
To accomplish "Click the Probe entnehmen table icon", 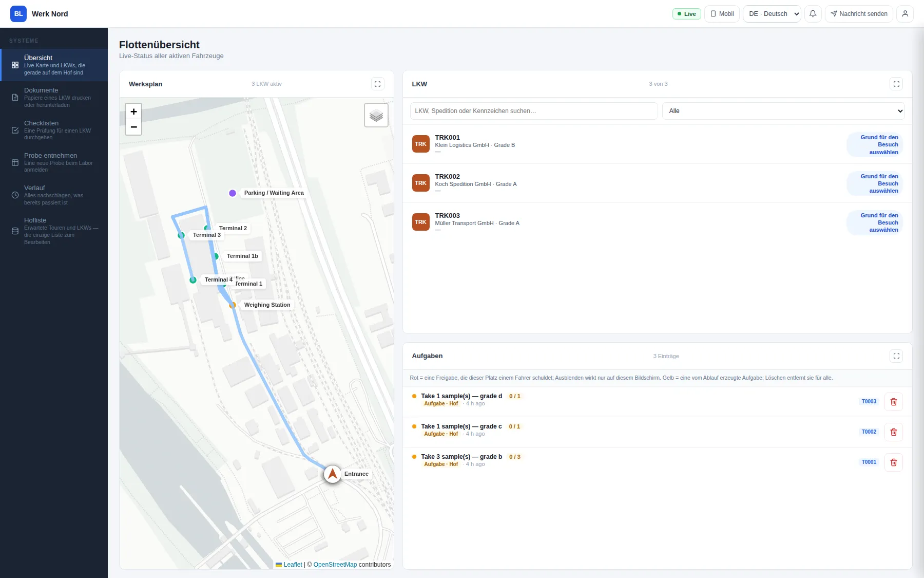I will pyautogui.click(x=15, y=162).
